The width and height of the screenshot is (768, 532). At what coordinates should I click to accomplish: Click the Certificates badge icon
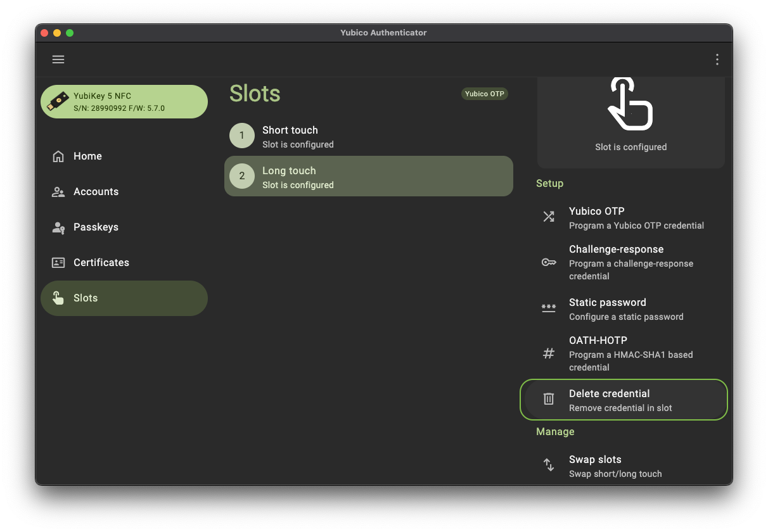58,263
